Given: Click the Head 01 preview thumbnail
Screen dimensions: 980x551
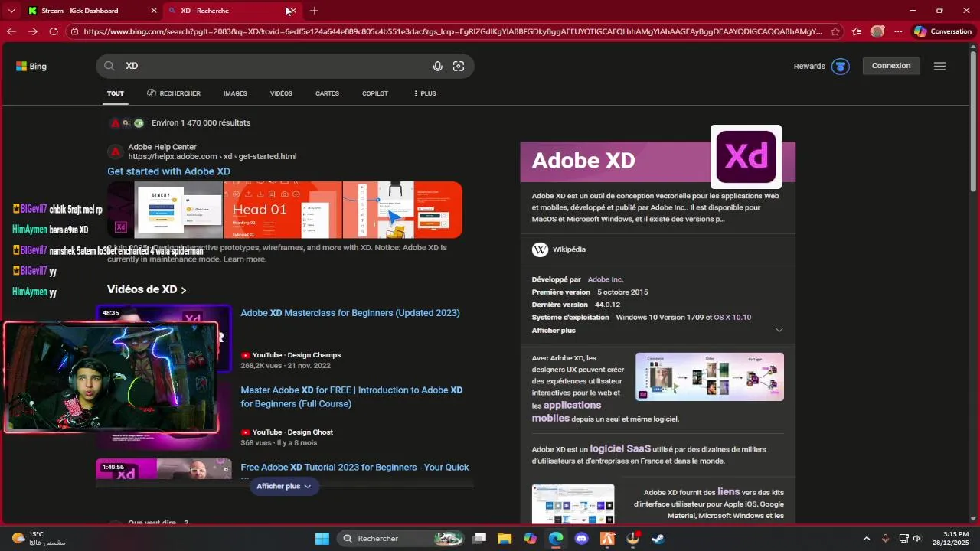Looking at the screenshot, I should (x=283, y=210).
